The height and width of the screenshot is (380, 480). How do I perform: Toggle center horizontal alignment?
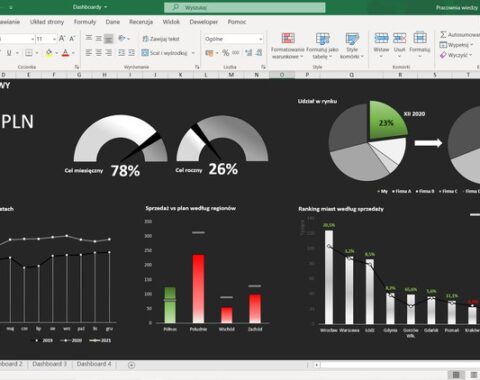point(99,53)
